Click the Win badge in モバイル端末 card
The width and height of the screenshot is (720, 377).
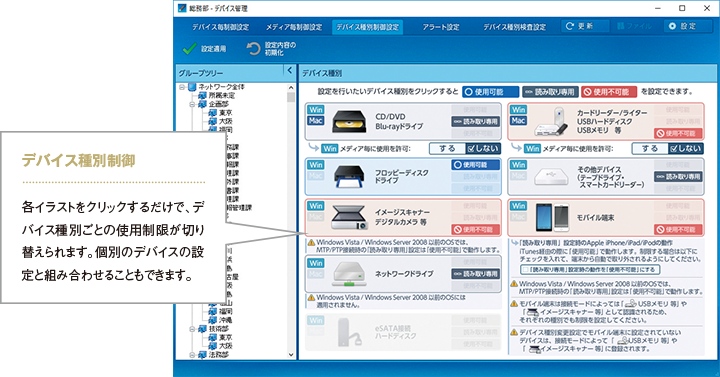[518, 206]
